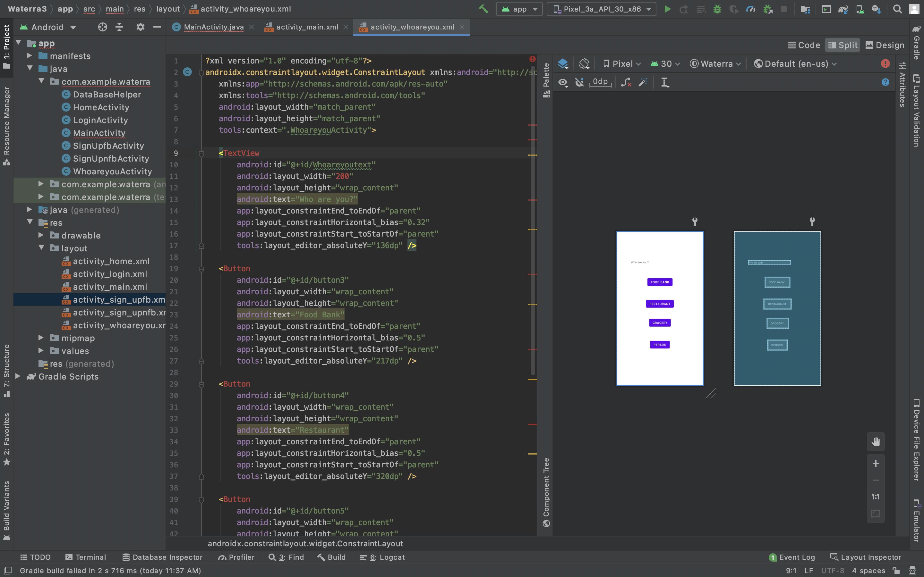Toggle orientation for preview icon
Viewport: 924px width, 577px height.
584,64
